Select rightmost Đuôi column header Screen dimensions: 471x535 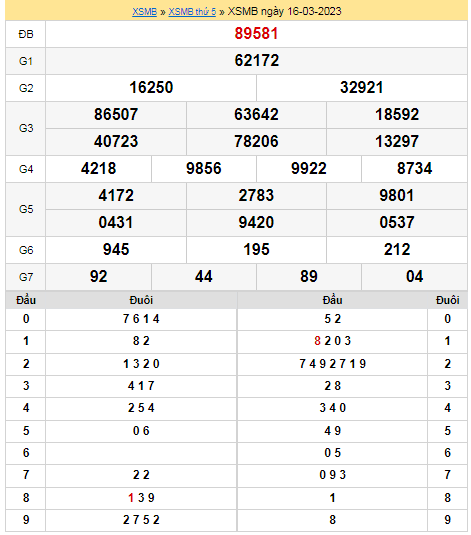point(447,300)
